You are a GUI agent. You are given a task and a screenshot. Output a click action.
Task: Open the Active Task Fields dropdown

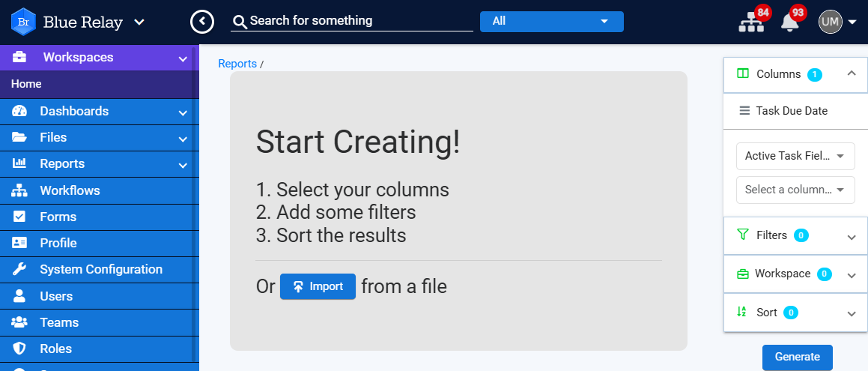(795, 156)
